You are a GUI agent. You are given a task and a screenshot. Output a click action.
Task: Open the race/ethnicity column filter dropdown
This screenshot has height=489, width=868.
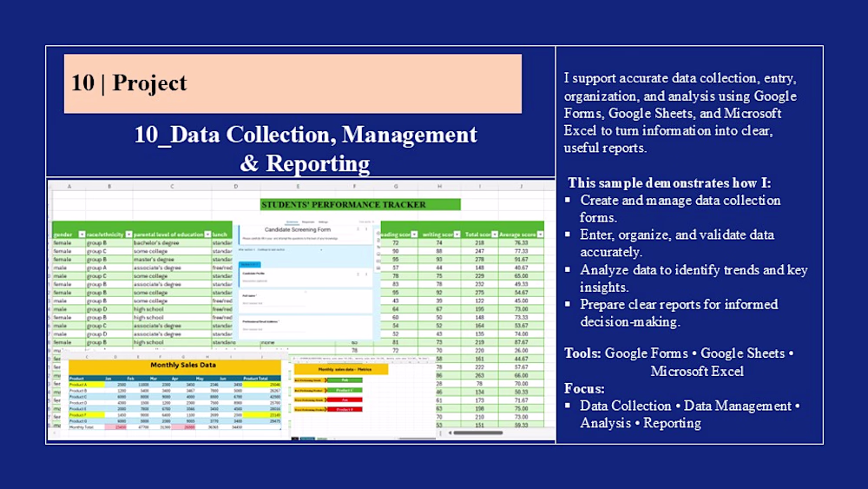[128, 235]
